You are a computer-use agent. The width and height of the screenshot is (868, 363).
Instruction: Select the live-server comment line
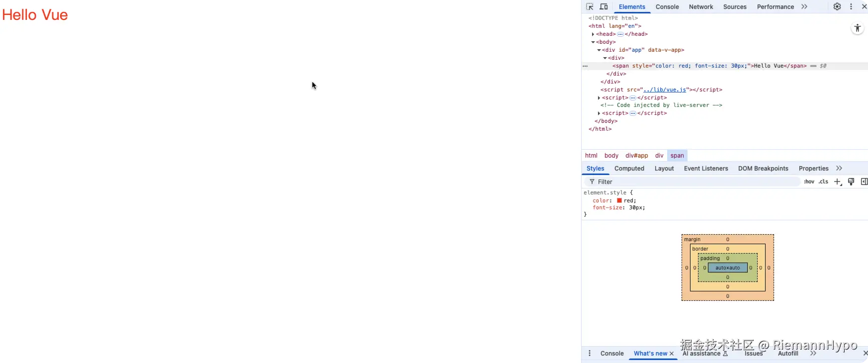661,105
